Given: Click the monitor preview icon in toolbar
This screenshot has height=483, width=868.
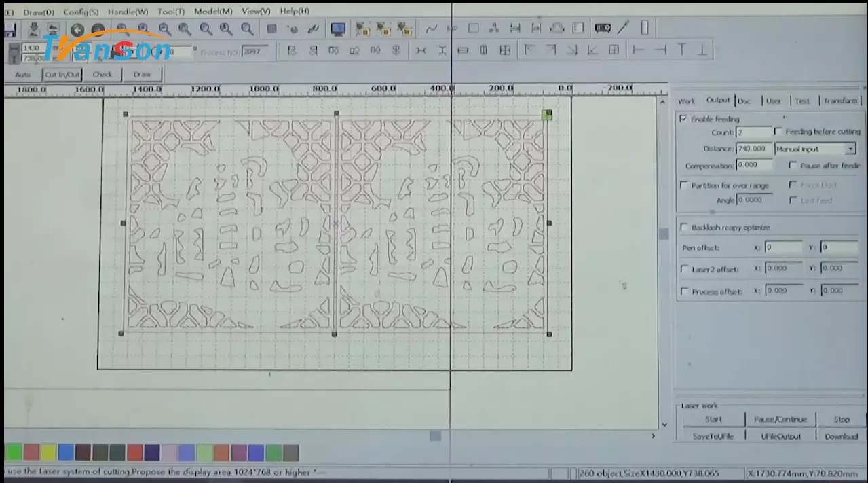Looking at the screenshot, I should pos(338,29).
